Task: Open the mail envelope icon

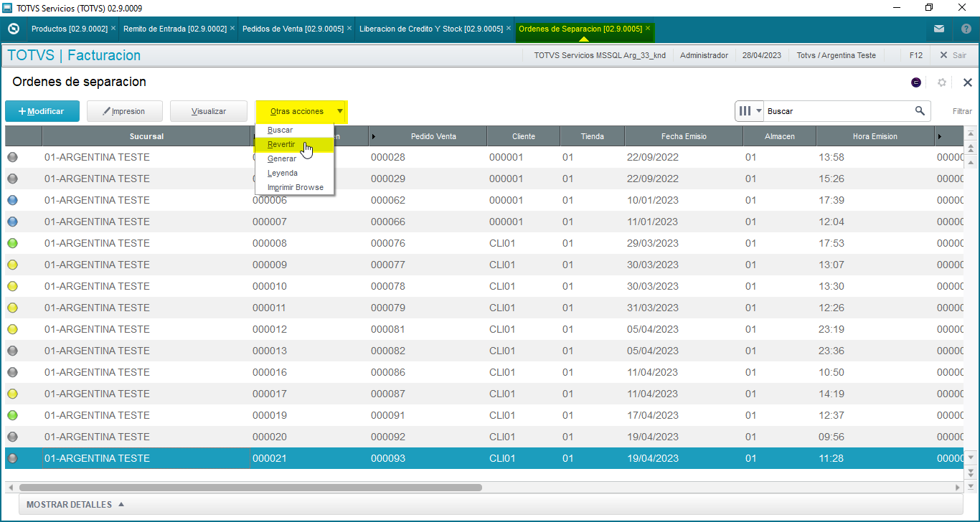Action: pyautogui.click(x=939, y=29)
